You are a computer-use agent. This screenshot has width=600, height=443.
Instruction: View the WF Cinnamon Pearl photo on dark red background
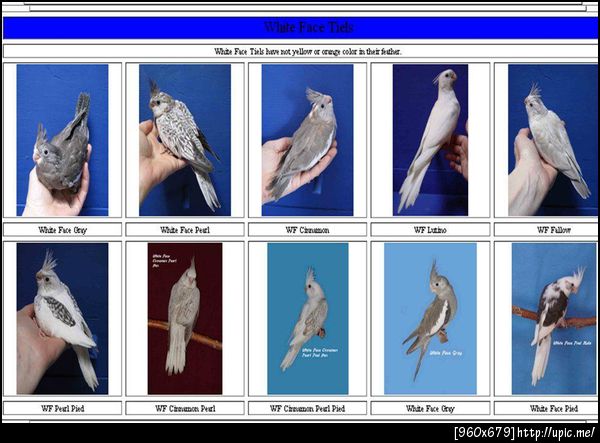coord(185,318)
